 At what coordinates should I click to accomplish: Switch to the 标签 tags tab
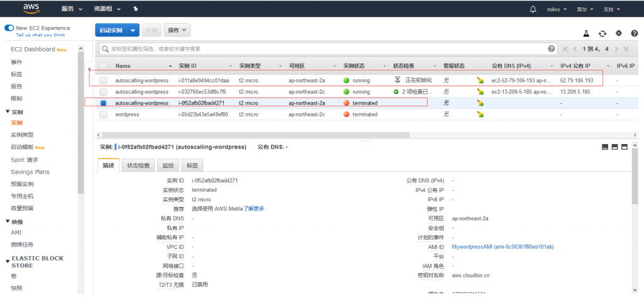[x=192, y=166]
